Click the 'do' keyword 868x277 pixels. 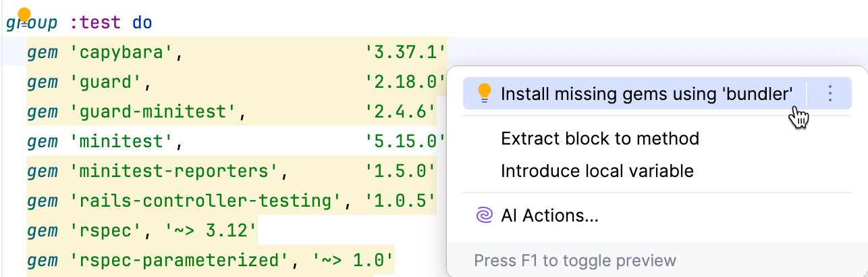(142, 23)
